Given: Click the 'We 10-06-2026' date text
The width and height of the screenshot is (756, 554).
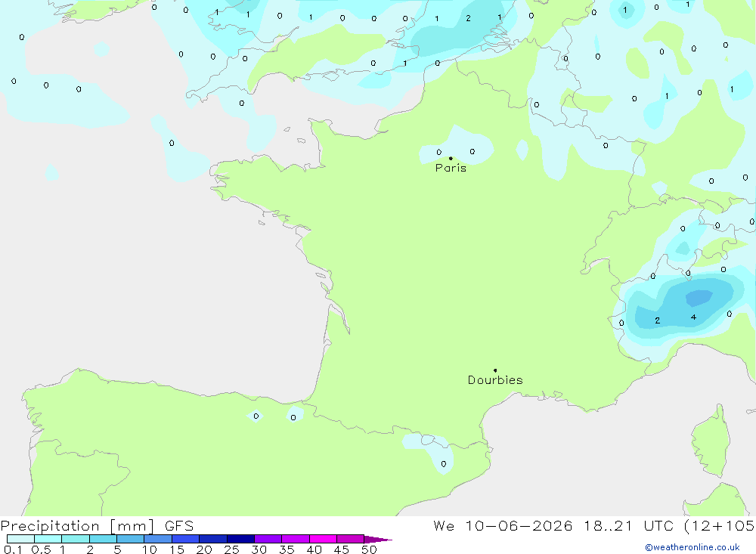Looking at the screenshot, I should 503,526.
